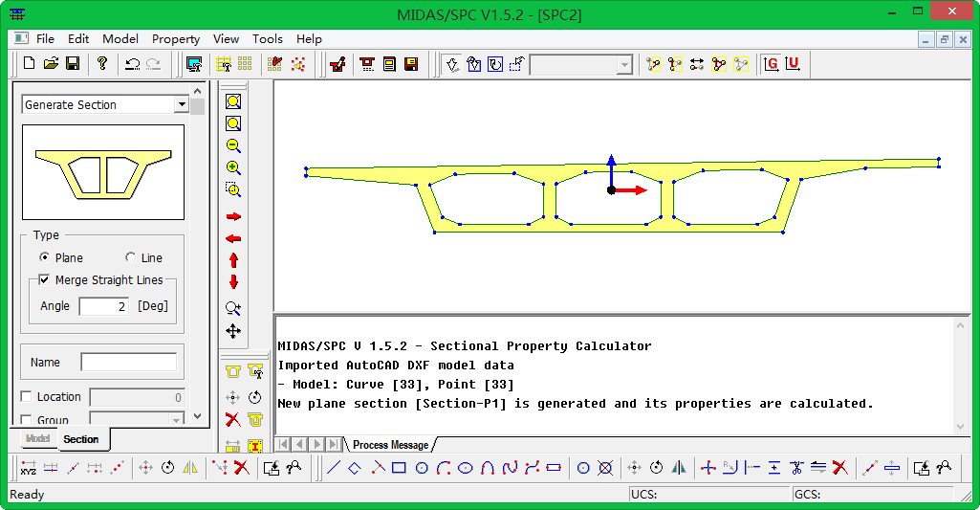980x510 pixels.
Task: Open the View menu
Action: [x=226, y=39]
